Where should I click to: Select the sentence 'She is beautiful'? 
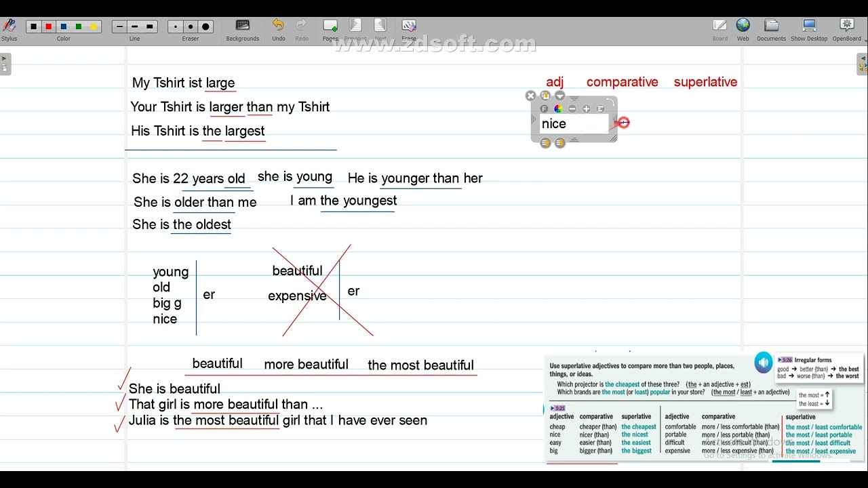click(x=174, y=389)
